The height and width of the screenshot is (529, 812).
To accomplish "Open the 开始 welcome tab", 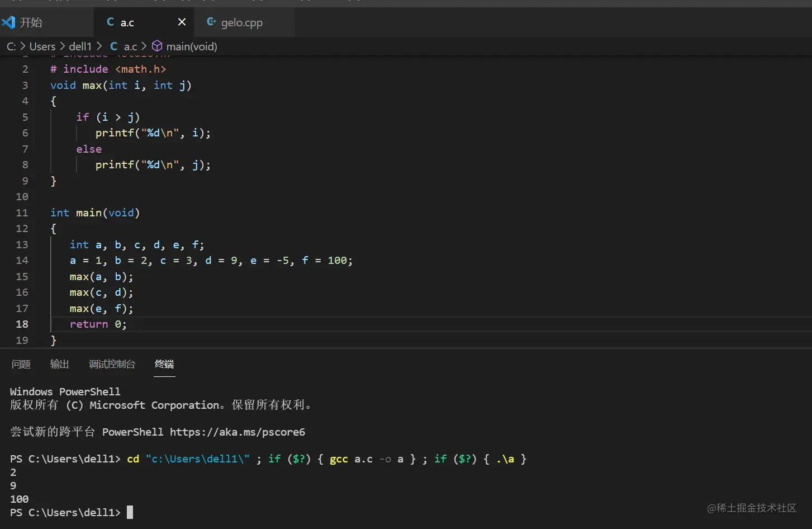I will (31, 23).
